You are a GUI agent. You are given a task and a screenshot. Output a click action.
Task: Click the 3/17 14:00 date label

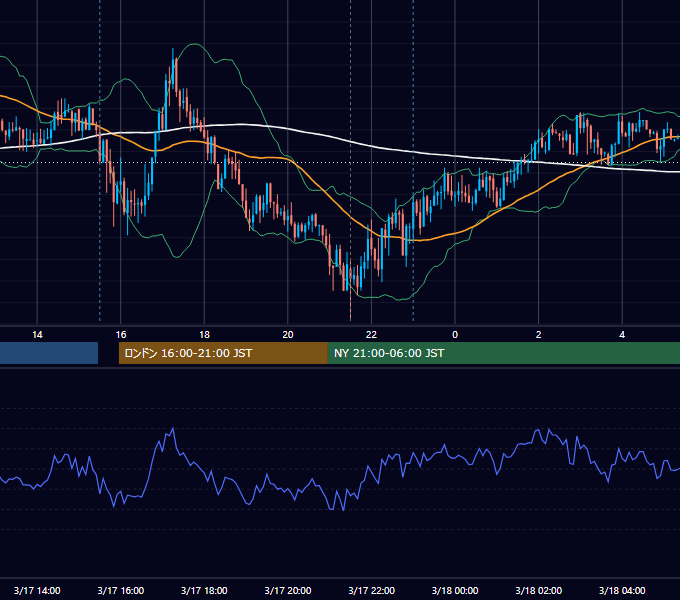tap(37, 590)
